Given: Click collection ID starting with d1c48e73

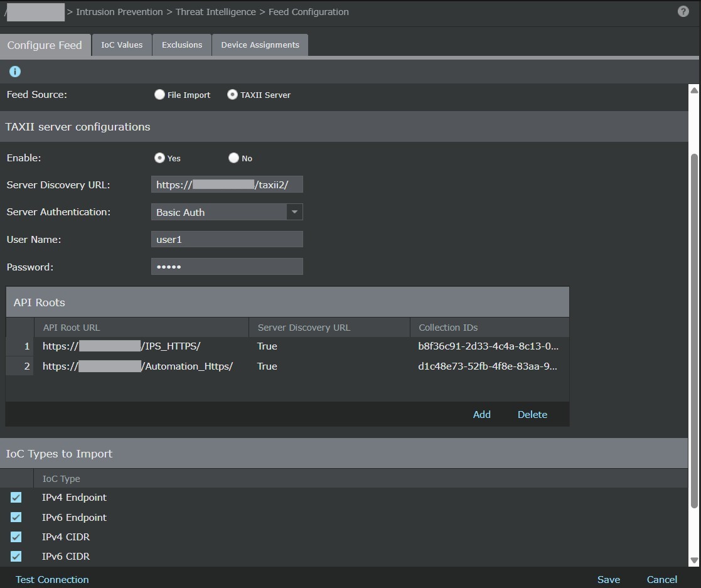Looking at the screenshot, I should (487, 366).
